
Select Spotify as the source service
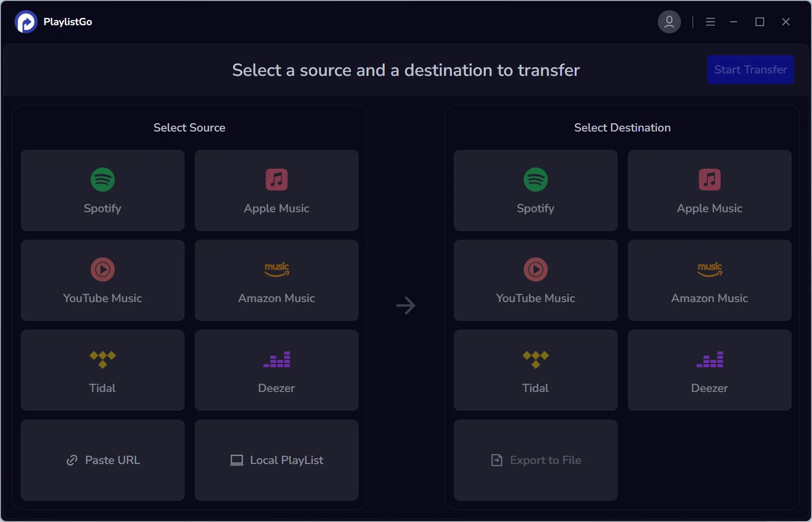click(x=102, y=190)
